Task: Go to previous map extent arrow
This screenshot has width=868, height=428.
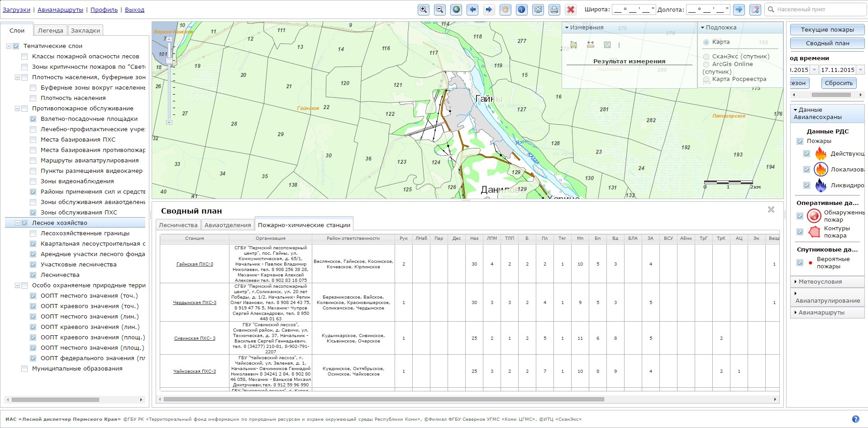Action: tap(472, 10)
